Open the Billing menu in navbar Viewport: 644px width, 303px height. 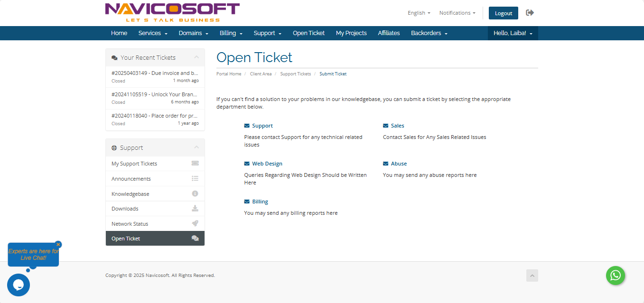click(x=231, y=33)
